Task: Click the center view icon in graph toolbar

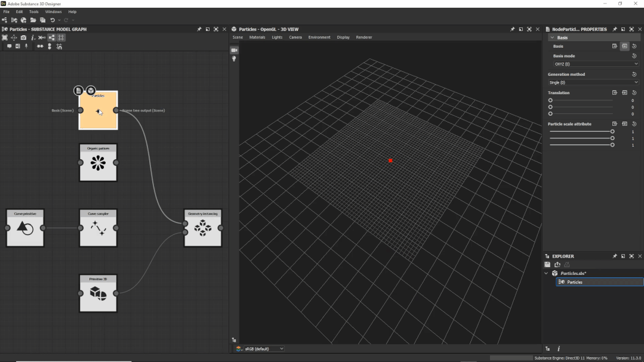Action: tap(14, 38)
